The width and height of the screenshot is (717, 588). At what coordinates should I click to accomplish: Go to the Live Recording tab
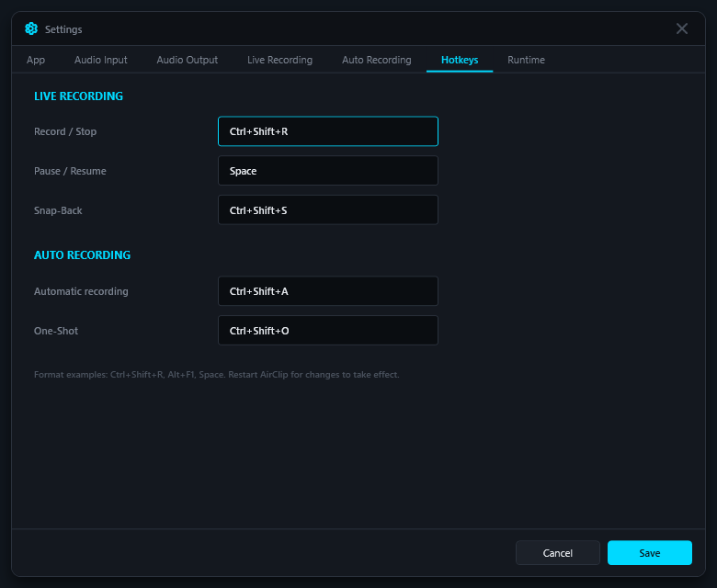coord(279,60)
